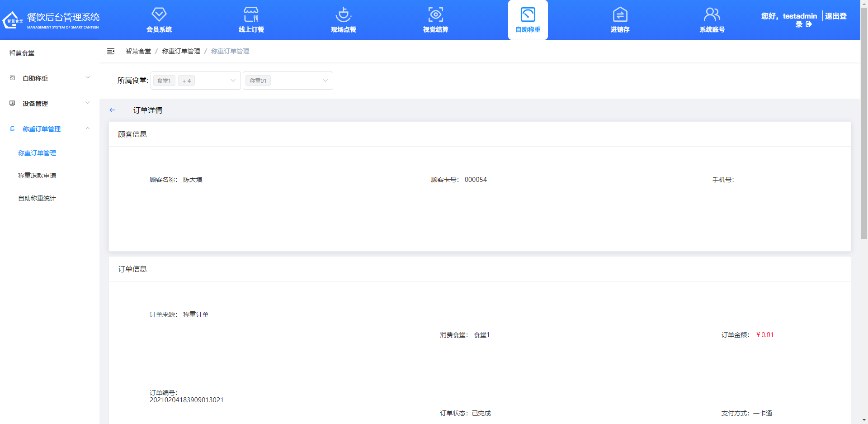
Task: Select 自助称重统计 in the sidebar
Action: click(37, 198)
